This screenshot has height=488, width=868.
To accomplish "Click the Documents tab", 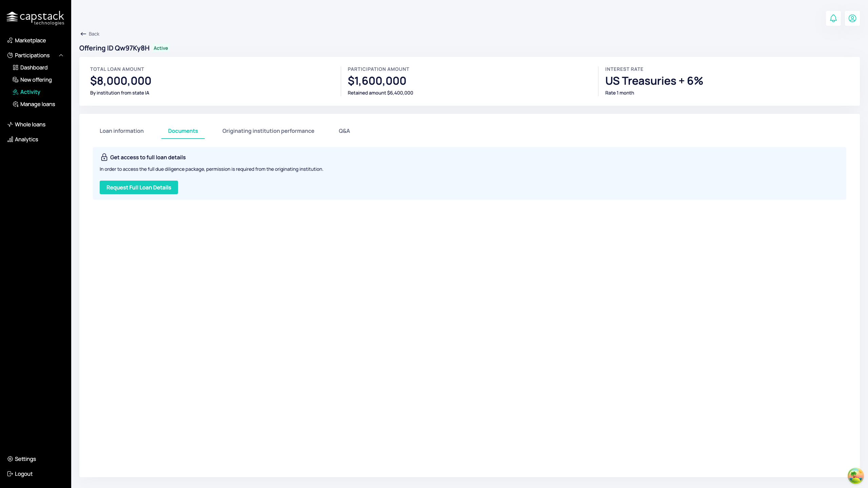I will (183, 131).
